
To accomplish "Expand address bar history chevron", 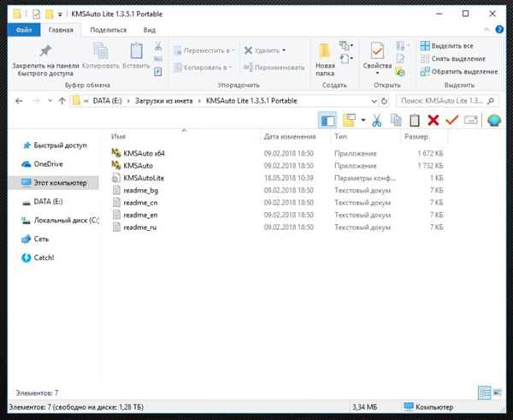I will (x=374, y=101).
